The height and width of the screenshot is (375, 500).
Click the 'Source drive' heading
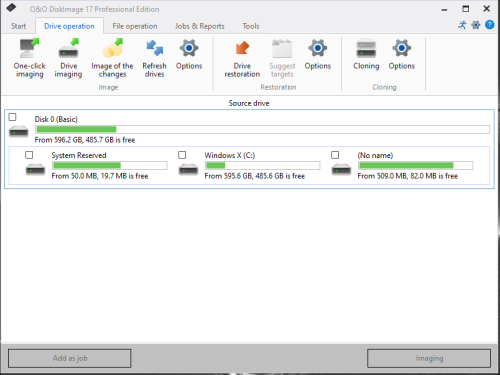click(x=249, y=103)
